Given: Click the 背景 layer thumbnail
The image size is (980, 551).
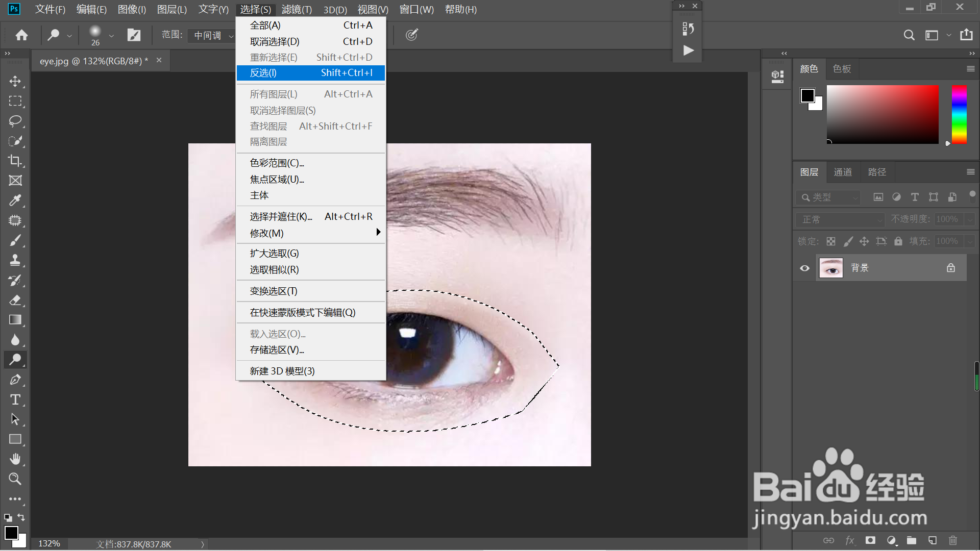Looking at the screenshot, I should coord(831,267).
